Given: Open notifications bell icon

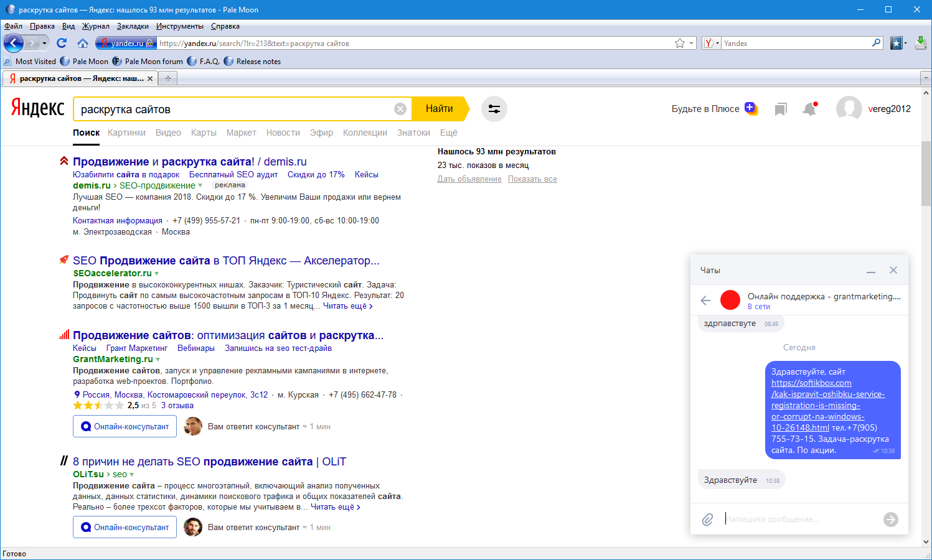Looking at the screenshot, I should 809,109.
